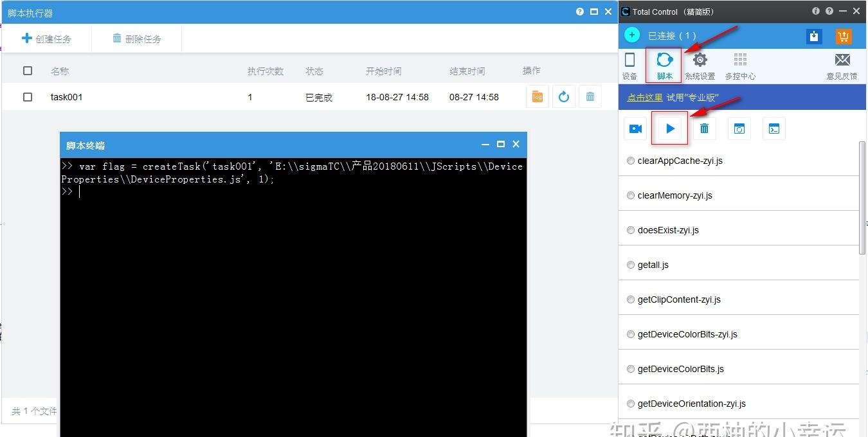This screenshot has width=868, height=437.
Task: Click the 执行次数 column header
Action: [x=266, y=71]
